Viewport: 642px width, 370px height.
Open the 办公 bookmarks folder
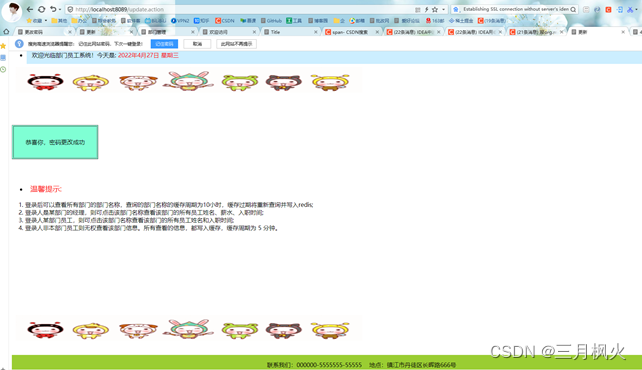point(79,20)
